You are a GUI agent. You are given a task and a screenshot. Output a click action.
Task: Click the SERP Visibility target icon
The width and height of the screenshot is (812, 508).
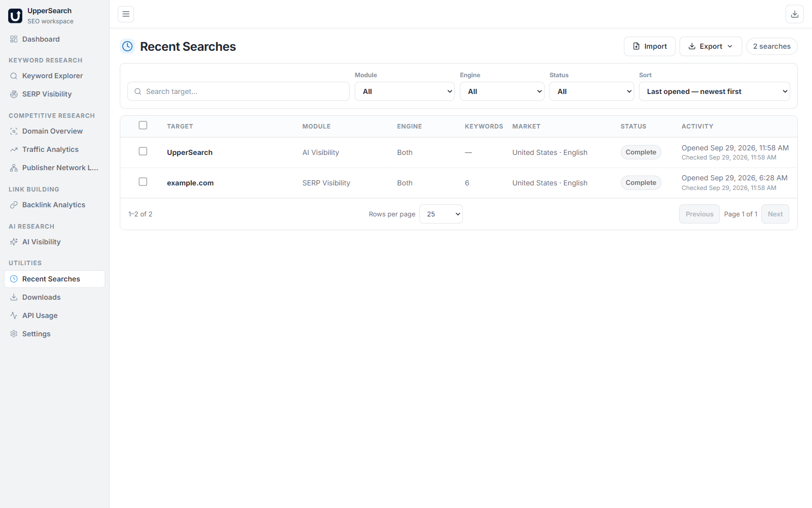[x=14, y=94]
